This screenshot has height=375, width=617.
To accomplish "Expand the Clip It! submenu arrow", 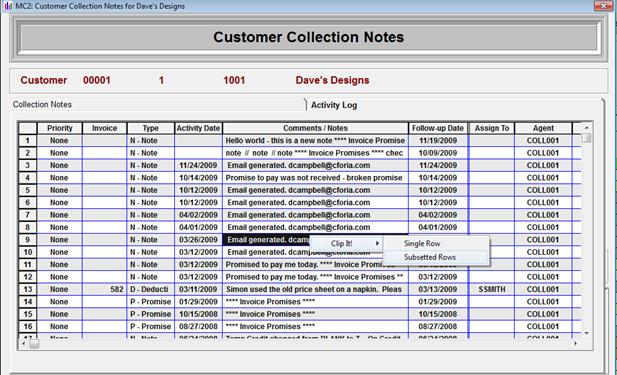I will pyautogui.click(x=377, y=244).
